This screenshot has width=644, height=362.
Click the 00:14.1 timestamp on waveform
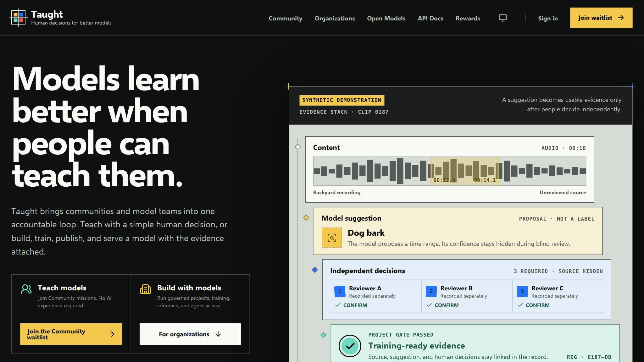click(x=485, y=180)
